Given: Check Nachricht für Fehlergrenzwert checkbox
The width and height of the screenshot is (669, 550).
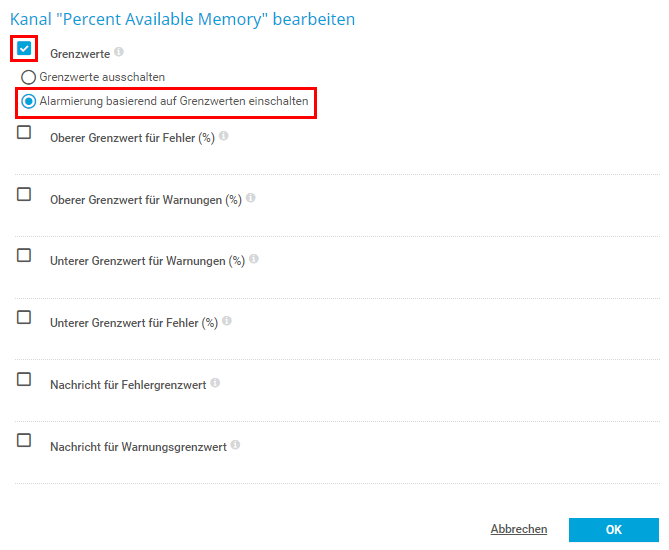Looking at the screenshot, I should click(24, 379).
